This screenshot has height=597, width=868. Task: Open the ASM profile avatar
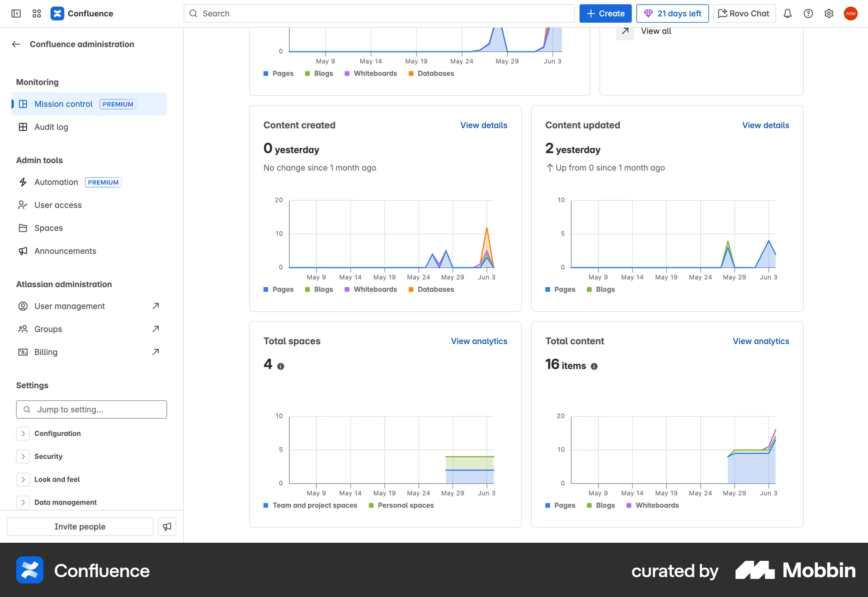[850, 14]
